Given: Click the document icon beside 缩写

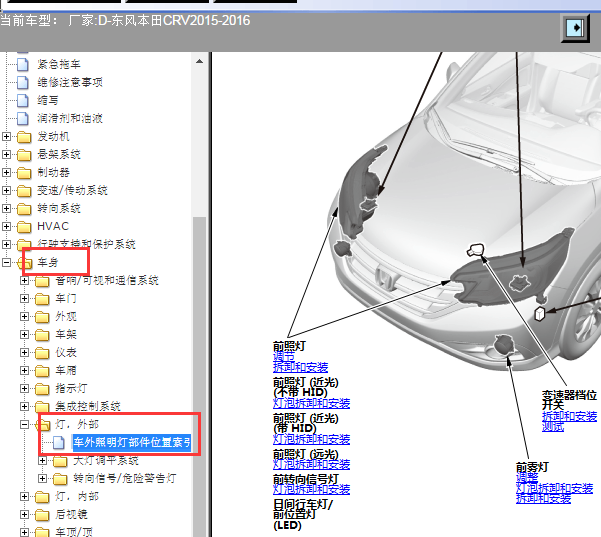Looking at the screenshot, I should pyautogui.click(x=23, y=100).
